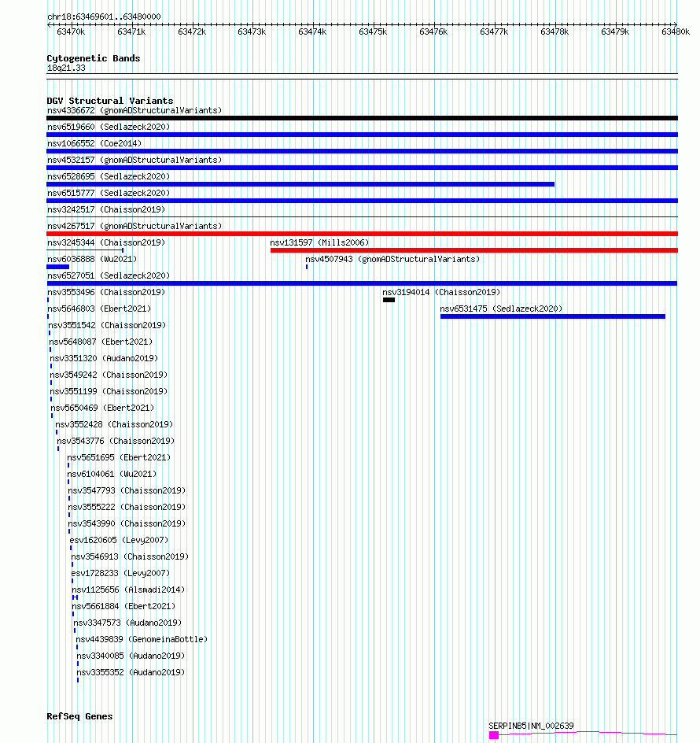700x743 pixels.
Task: Click the red bar under nsv4267517
Action: tap(362, 234)
